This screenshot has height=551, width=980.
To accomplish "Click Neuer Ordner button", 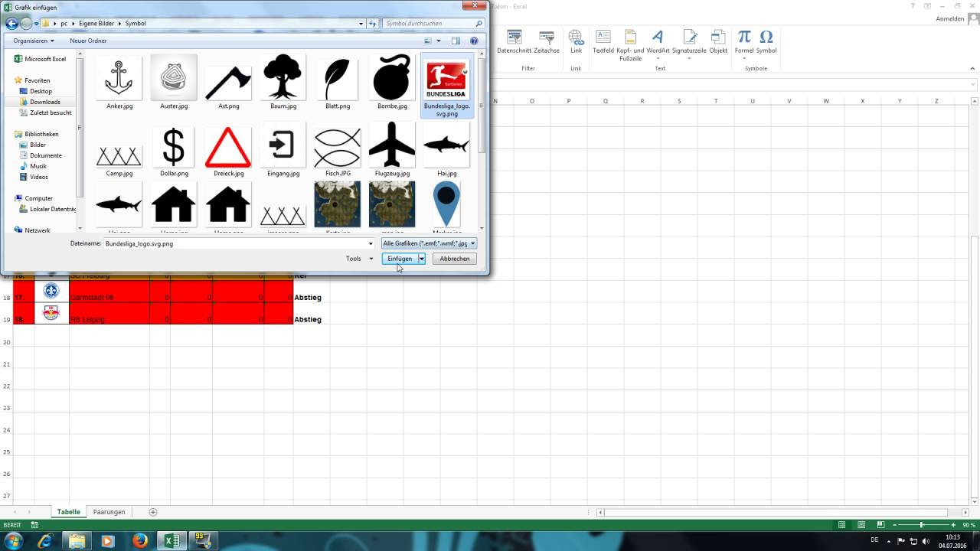I will (x=88, y=41).
